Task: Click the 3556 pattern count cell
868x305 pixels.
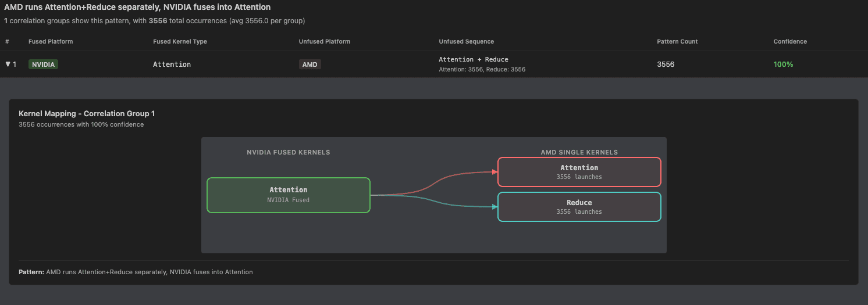Action: tap(666, 64)
